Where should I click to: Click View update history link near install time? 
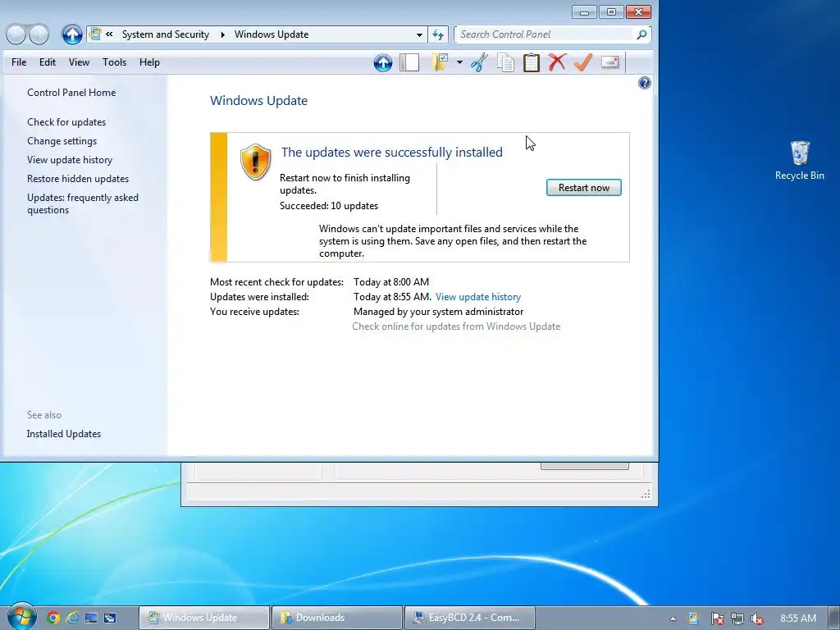click(478, 297)
